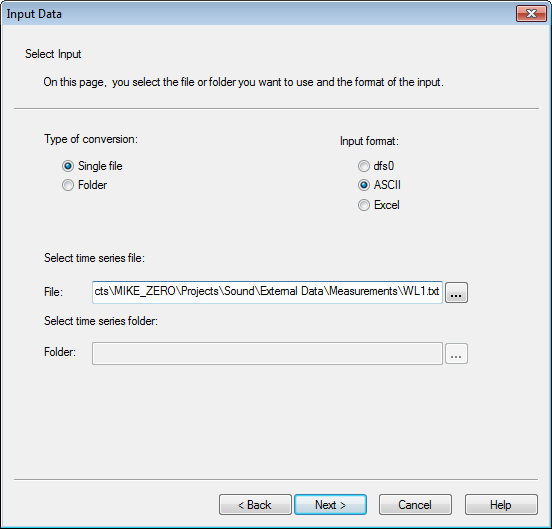Click the File: label

pos(54,292)
